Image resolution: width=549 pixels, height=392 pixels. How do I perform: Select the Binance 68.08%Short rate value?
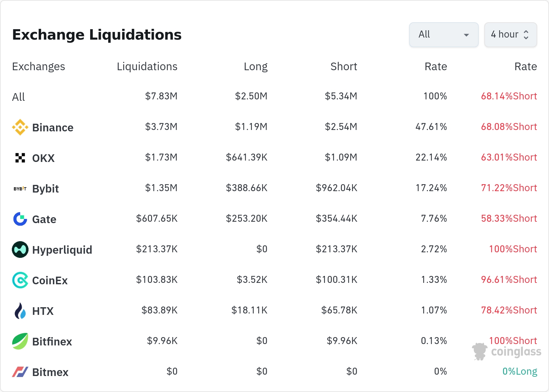(x=509, y=127)
